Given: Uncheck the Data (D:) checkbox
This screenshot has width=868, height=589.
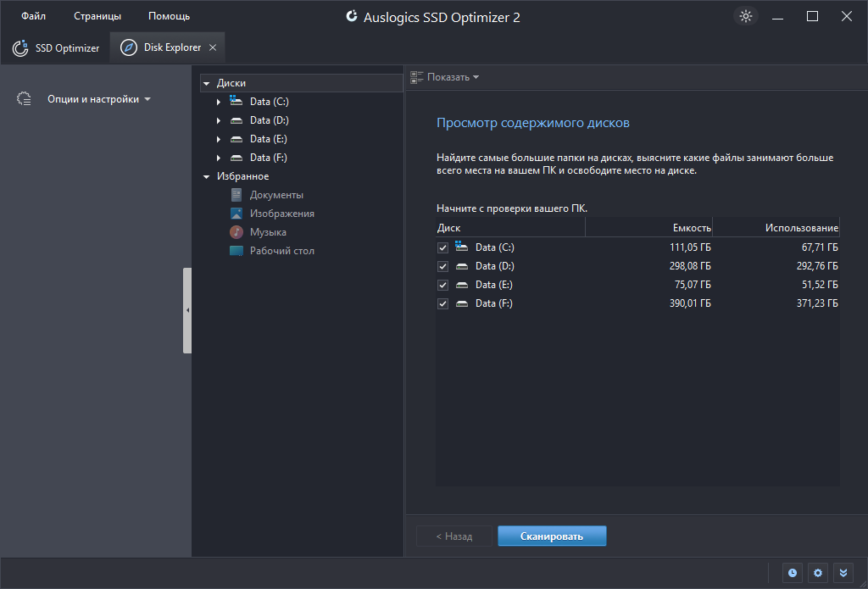Looking at the screenshot, I should tap(442, 266).
